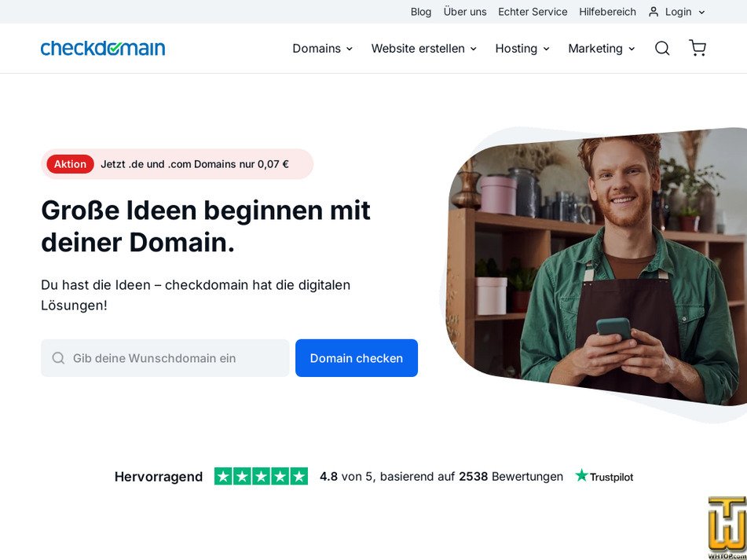This screenshot has height=560, width=747.
Task: Expand the Hosting dropdown menu
Action: (x=522, y=49)
